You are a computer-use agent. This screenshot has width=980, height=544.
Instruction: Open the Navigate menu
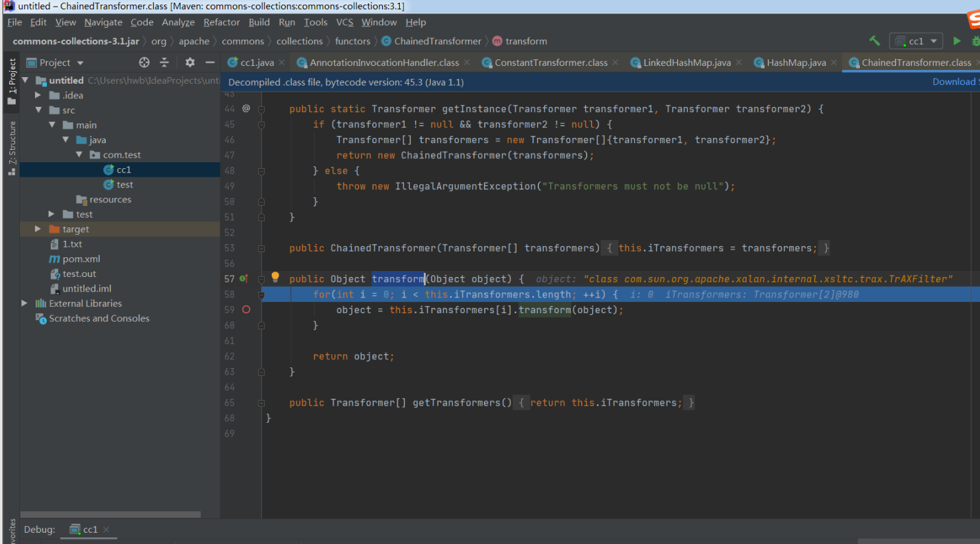103,22
